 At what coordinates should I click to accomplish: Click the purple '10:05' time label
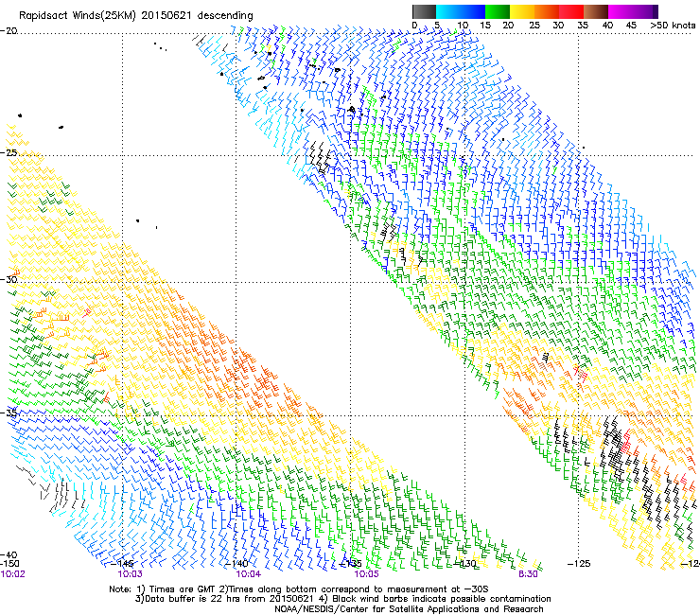tap(366, 574)
